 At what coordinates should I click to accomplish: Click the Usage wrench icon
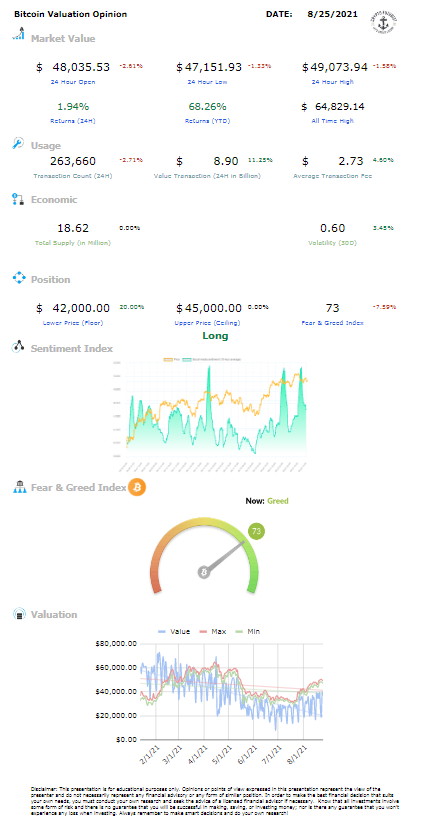tap(18, 143)
